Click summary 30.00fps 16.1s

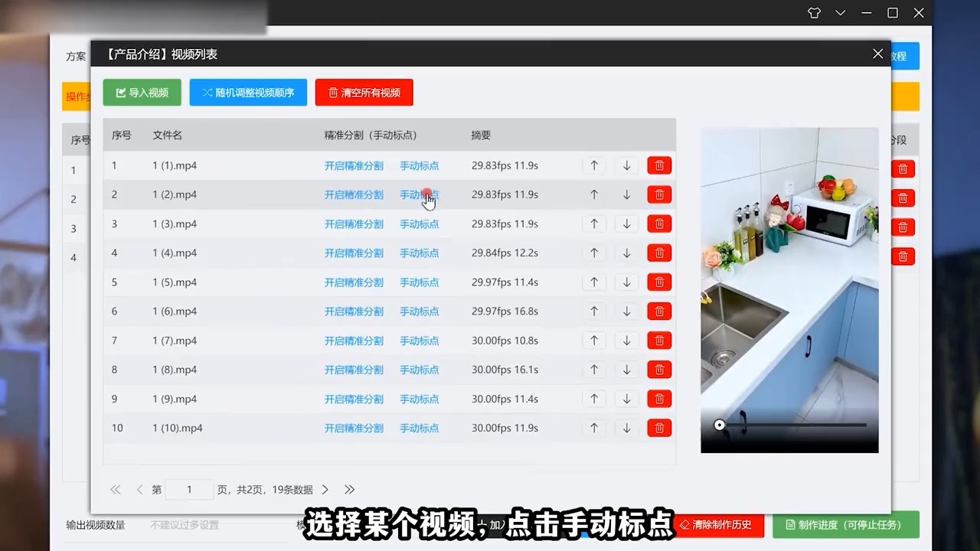[505, 370]
